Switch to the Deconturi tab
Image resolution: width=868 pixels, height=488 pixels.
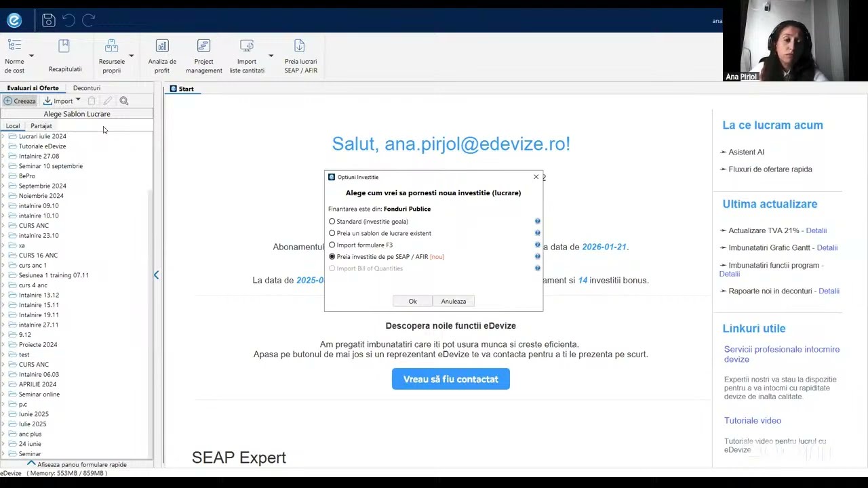(87, 88)
